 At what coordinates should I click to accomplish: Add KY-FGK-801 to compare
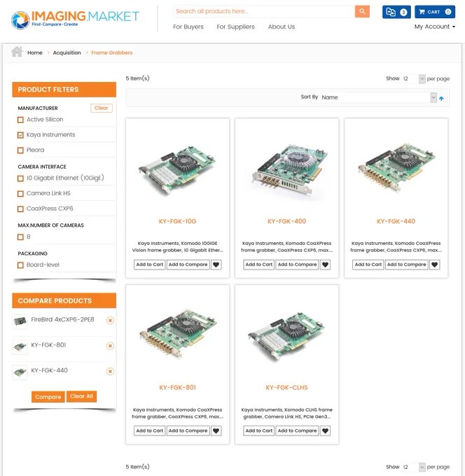(x=188, y=430)
